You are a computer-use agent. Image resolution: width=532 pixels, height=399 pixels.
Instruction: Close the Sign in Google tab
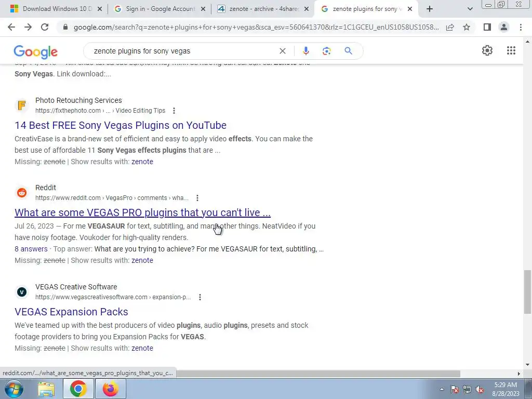coord(203,9)
